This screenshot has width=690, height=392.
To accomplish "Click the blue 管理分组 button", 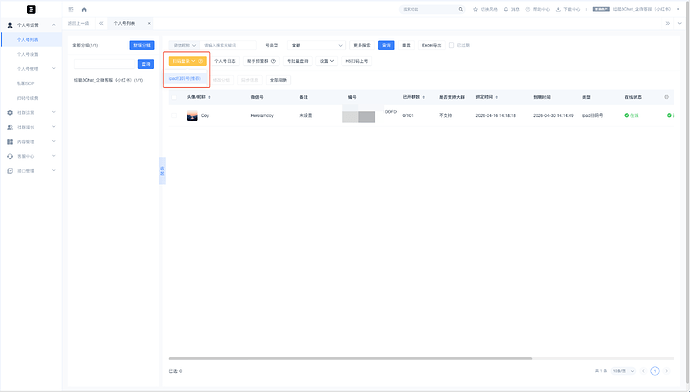I will pos(142,45).
